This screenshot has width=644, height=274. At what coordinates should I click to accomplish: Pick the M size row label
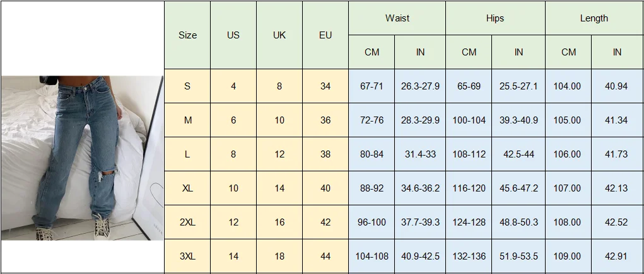(x=187, y=120)
